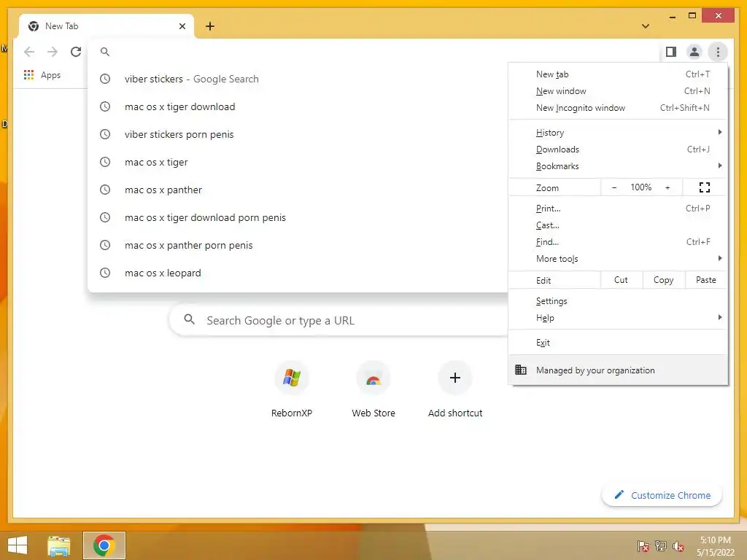Choose Find... in the menu
This screenshot has height=560, width=747.
pos(618,242)
